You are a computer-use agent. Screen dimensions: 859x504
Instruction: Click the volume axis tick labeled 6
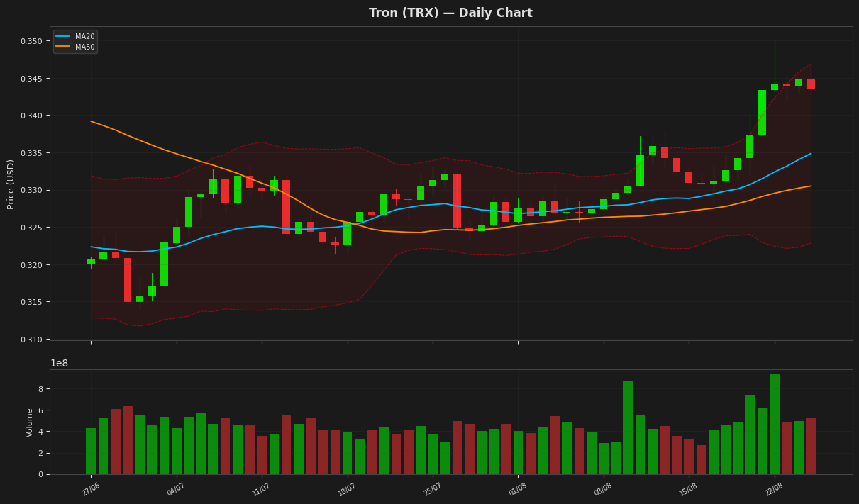(40, 410)
